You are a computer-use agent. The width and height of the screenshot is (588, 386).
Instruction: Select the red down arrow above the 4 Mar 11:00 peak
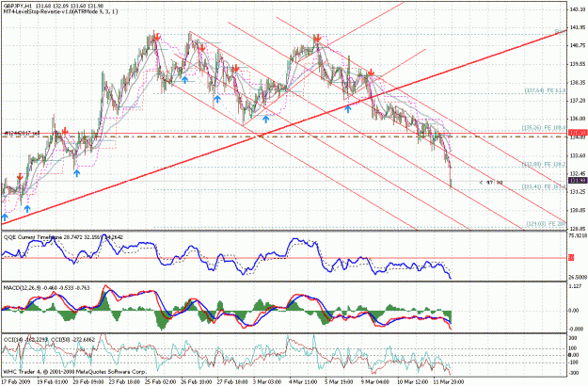318,39
